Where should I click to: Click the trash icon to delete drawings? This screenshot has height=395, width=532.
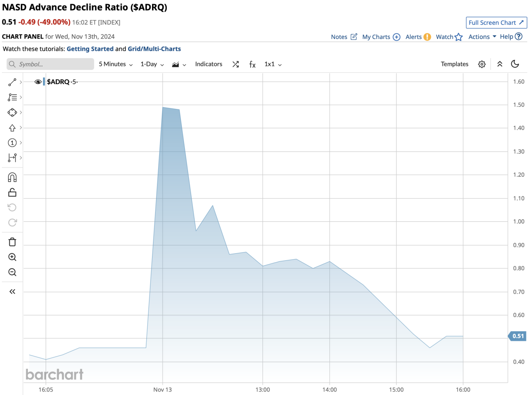pyautogui.click(x=12, y=242)
